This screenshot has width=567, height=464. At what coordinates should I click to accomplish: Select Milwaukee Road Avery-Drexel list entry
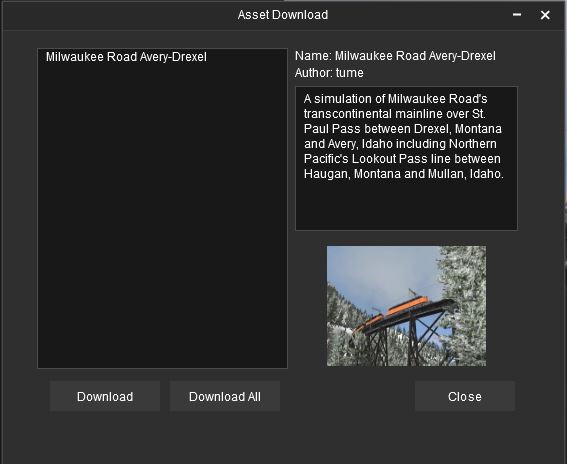pyautogui.click(x=126, y=57)
